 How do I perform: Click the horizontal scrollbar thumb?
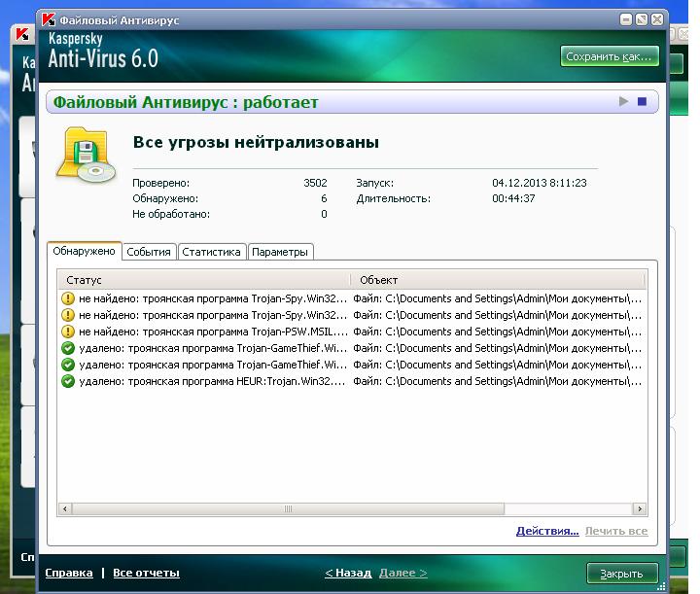[288, 508]
